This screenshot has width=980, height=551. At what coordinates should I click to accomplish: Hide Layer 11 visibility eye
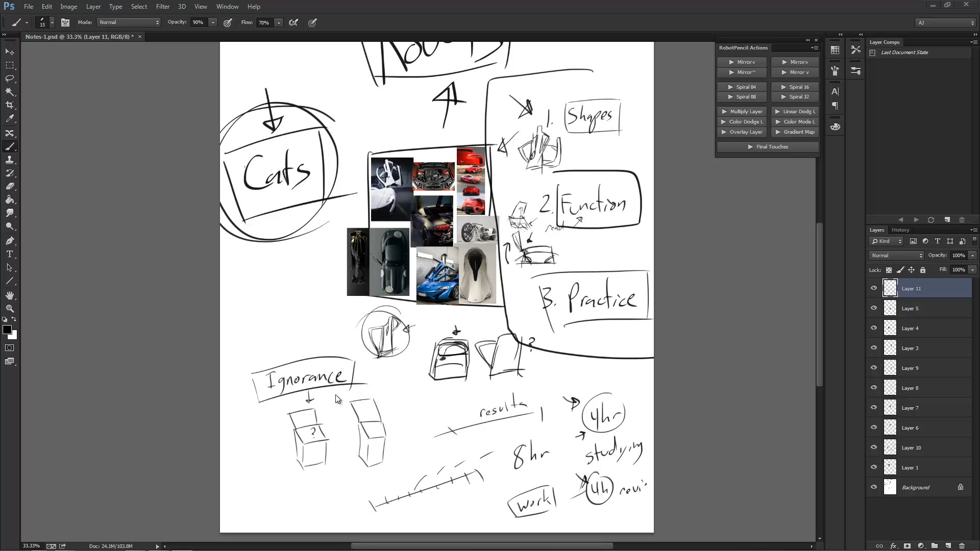tap(874, 288)
